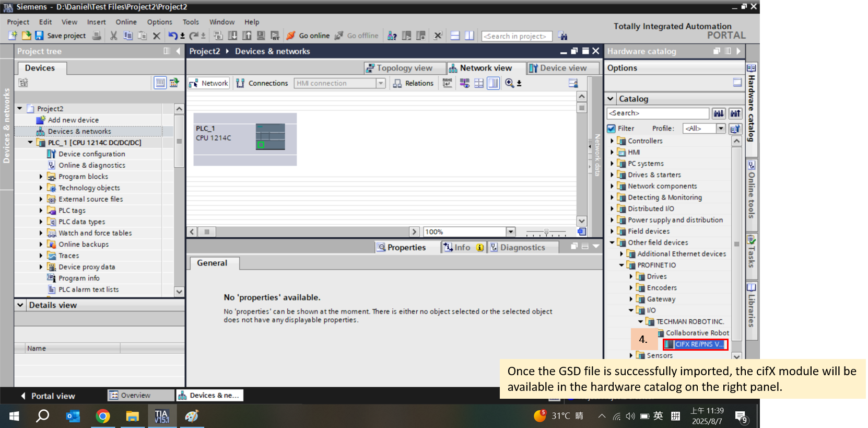868x428 pixels.
Task: Click the New project icon in toolbar
Action: coord(13,36)
